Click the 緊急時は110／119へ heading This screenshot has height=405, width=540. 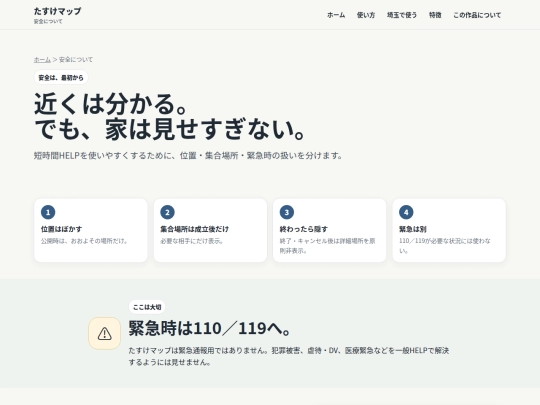(x=210, y=328)
